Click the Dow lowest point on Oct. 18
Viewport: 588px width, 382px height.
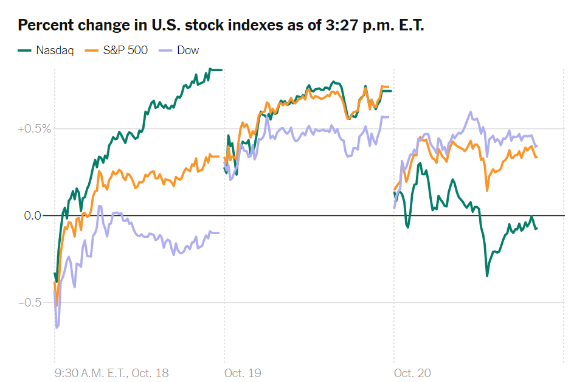(57, 327)
